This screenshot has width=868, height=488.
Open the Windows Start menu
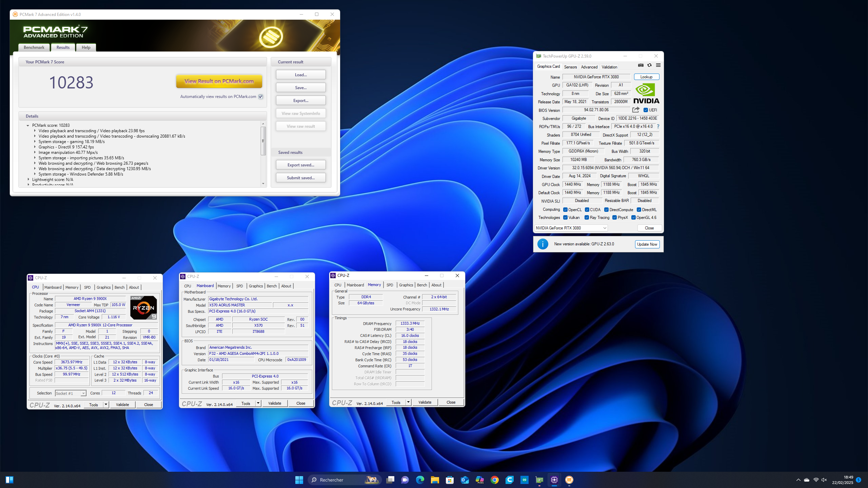point(299,480)
